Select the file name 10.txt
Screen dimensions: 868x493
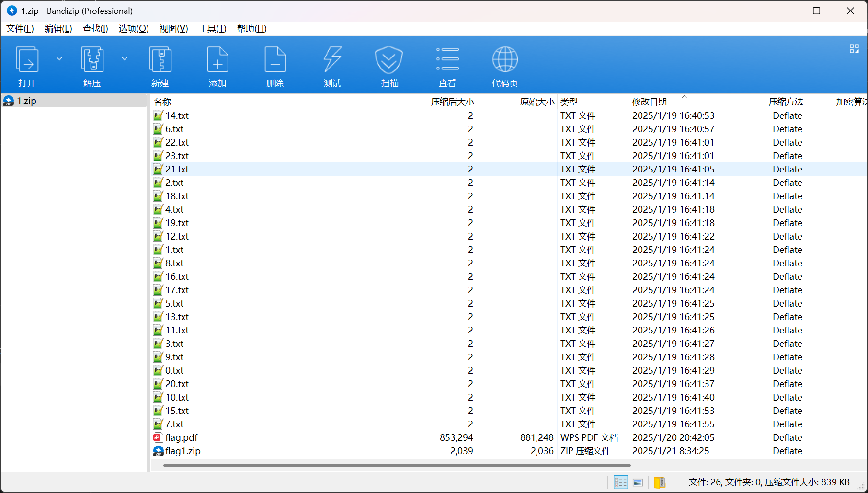177,397
